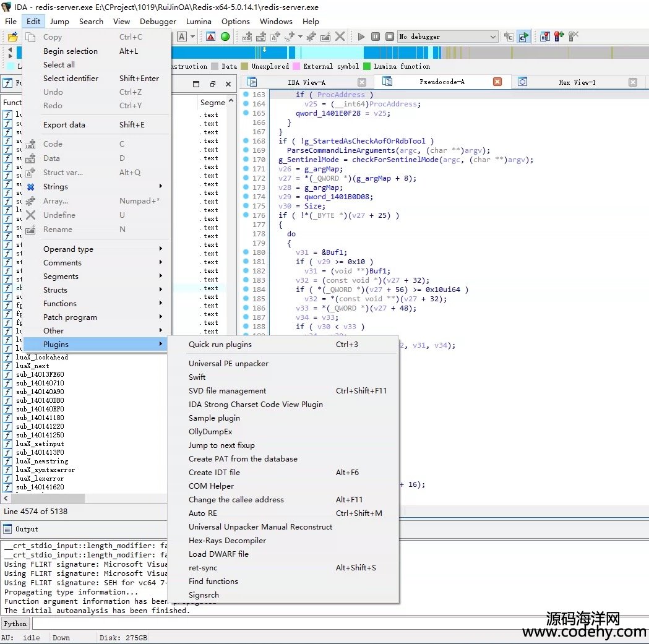Screen dimensions: 649x644
Task: Click the Output window icon
Action: coord(7,529)
